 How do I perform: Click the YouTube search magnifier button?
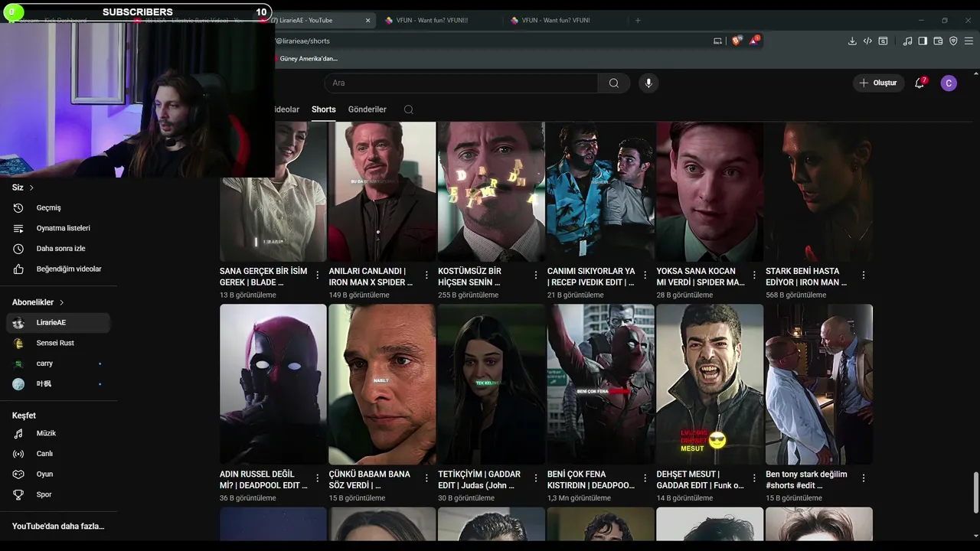pos(614,83)
